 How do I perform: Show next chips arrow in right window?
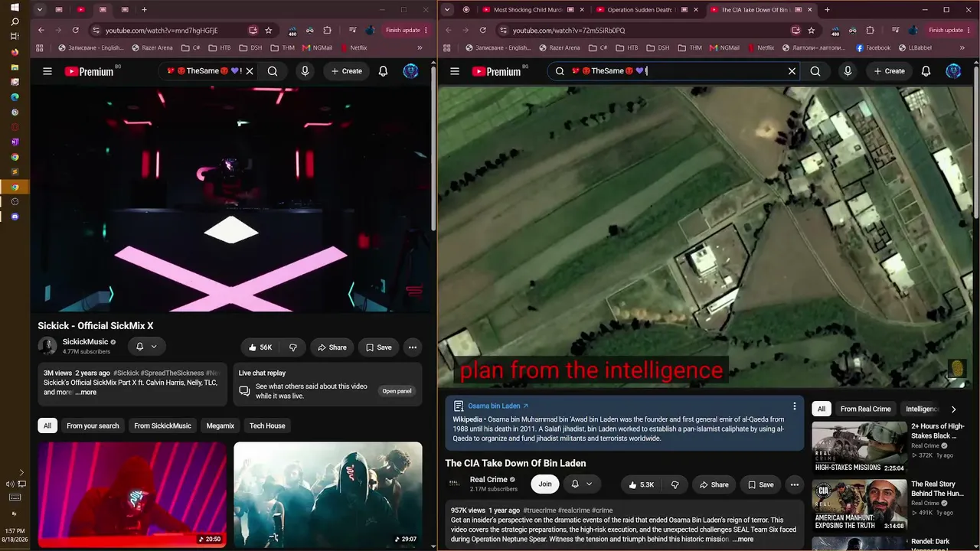pyautogui.click(x=953, y=409)
